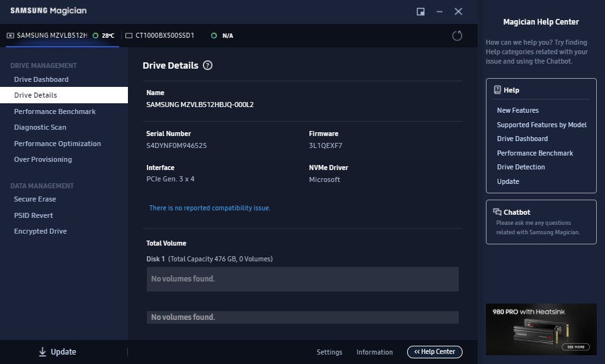Switch to the CT1000BX500SSD1 drive tab
Image resolution: width=605 pixels, height=364 pixels.
point(180,35)
